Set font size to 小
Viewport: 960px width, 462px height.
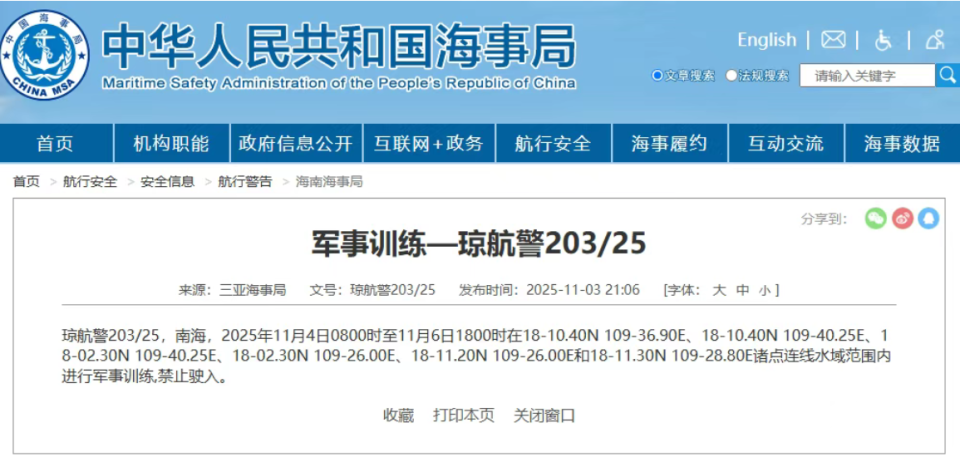coord(765,291)
